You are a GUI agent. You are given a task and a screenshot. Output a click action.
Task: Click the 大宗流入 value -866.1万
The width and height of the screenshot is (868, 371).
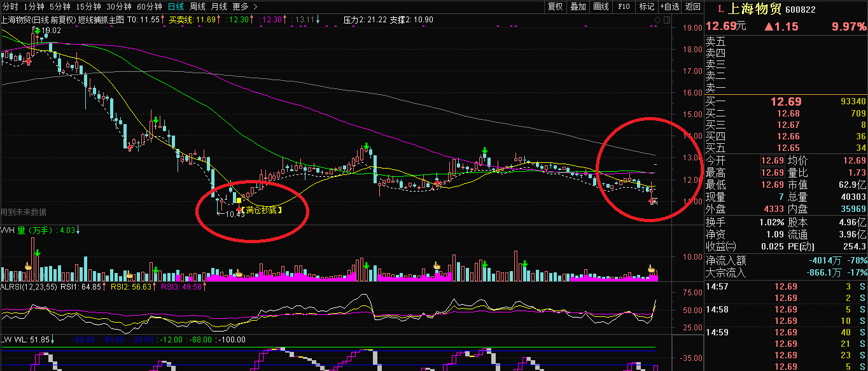click(825, 272)
